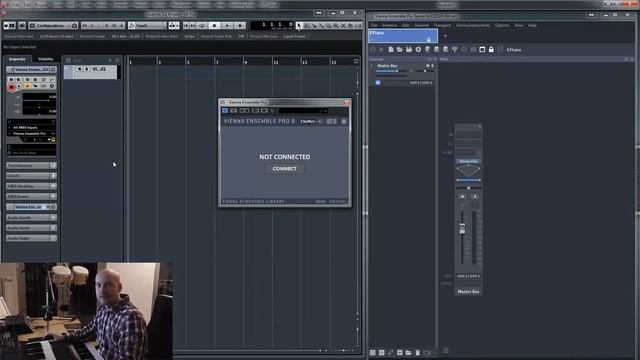Toggle solo on the VI...01 track
The image size is (640, 360).
click(87, 69)
